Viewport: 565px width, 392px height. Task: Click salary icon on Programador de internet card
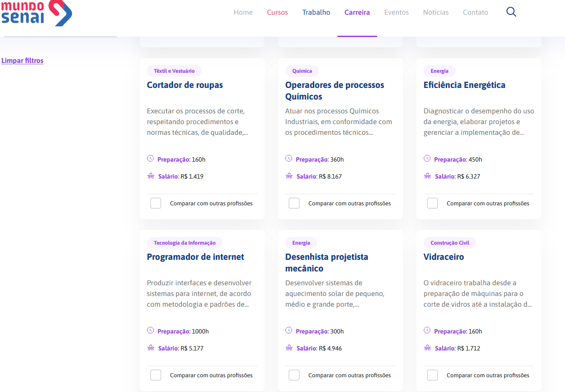point(150,348)
